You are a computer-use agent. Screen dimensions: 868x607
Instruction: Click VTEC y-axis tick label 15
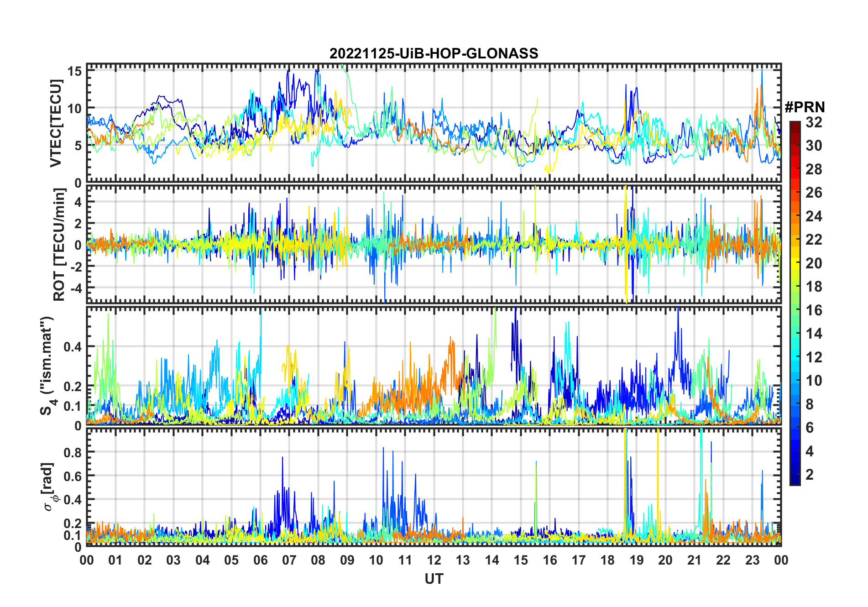[x=74, y=71]
